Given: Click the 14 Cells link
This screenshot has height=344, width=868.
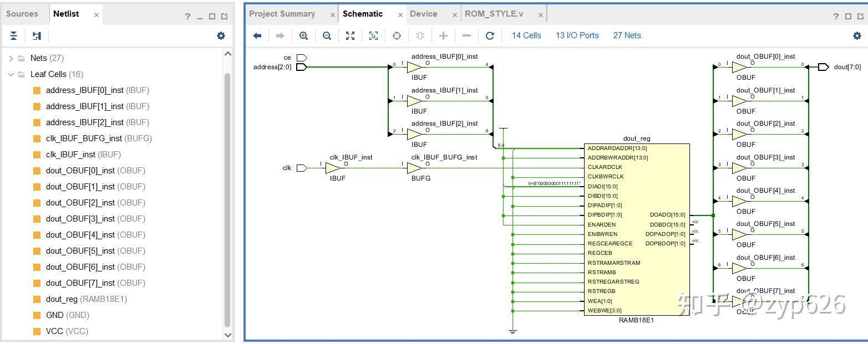Looking at the screenshot, I should coord(526,35).
